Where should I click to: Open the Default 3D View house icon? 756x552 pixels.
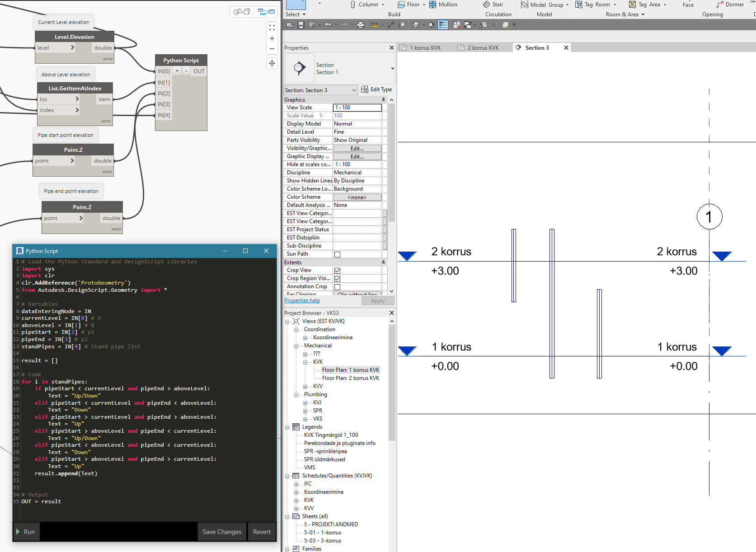click(x=416, y=25)
